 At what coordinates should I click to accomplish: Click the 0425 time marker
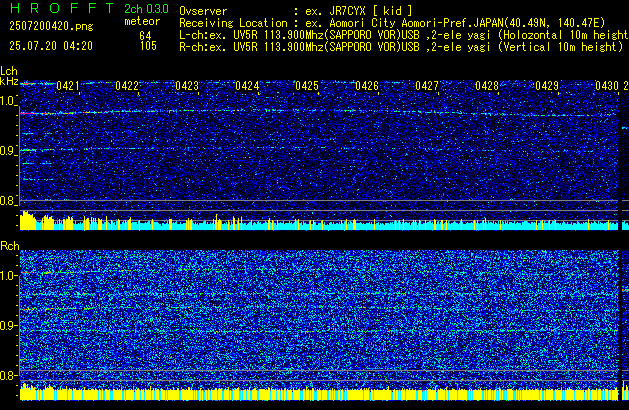point(307,86)
